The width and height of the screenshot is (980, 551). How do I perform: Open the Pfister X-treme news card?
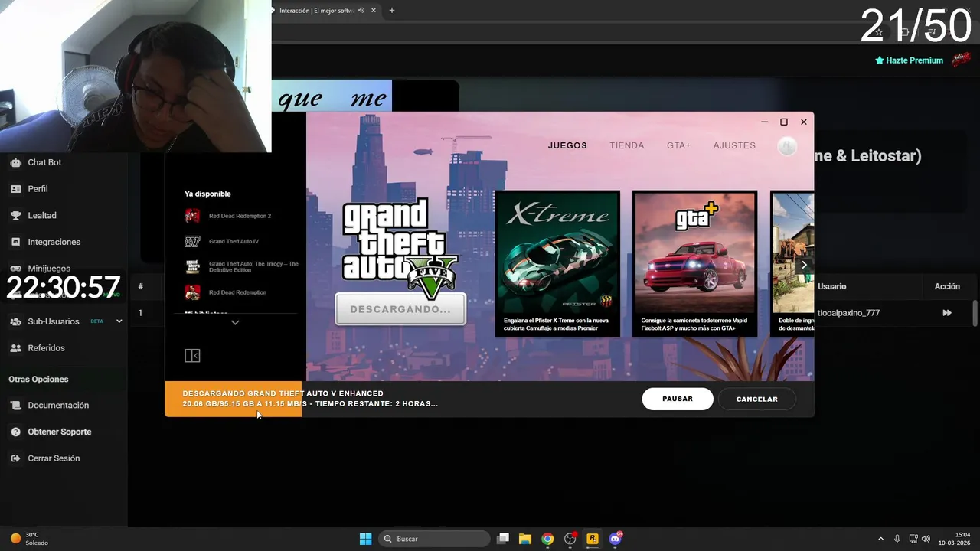coord(557,263)
